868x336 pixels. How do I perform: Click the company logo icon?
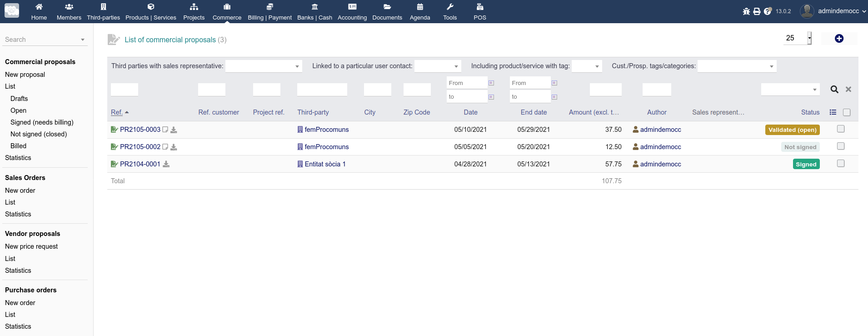[x=12, y=10]
